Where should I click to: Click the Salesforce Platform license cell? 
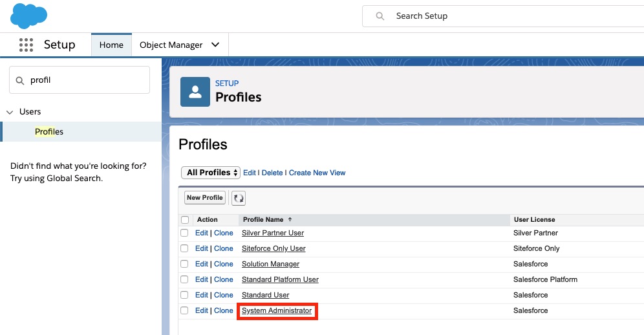point(545,279)
